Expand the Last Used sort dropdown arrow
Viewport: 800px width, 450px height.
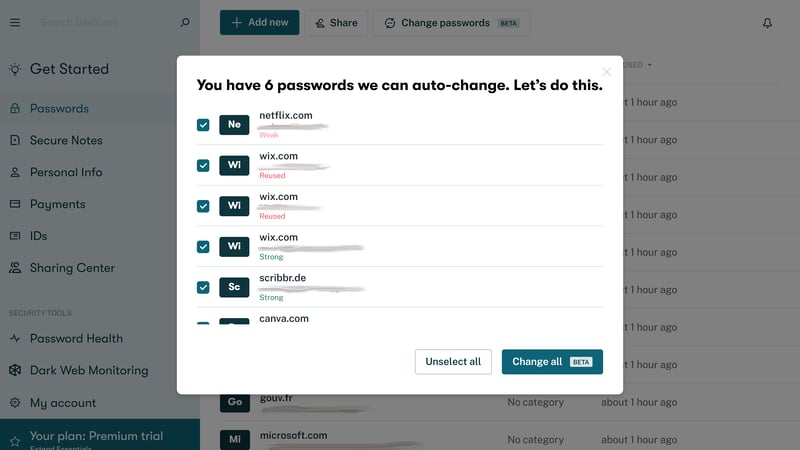coord(649,65)
